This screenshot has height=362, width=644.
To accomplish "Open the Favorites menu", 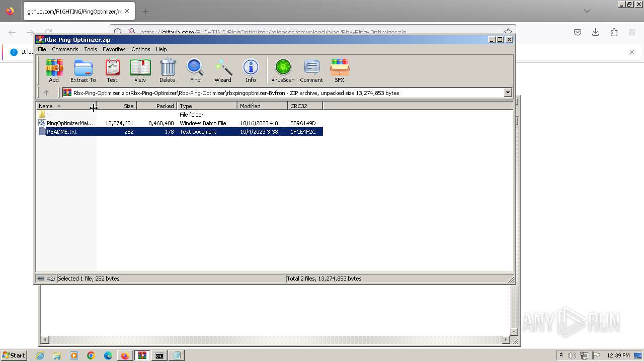I will 114,49.
